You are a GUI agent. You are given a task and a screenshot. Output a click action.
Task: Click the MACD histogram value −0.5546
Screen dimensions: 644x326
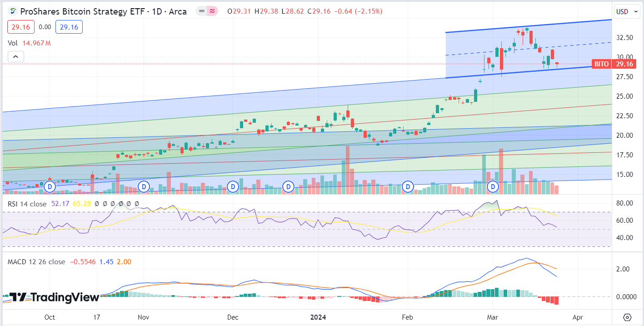point(82,262)
